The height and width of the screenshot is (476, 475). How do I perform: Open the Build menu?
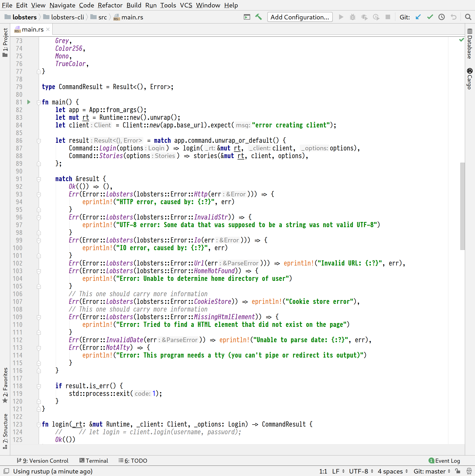(134, 5)
